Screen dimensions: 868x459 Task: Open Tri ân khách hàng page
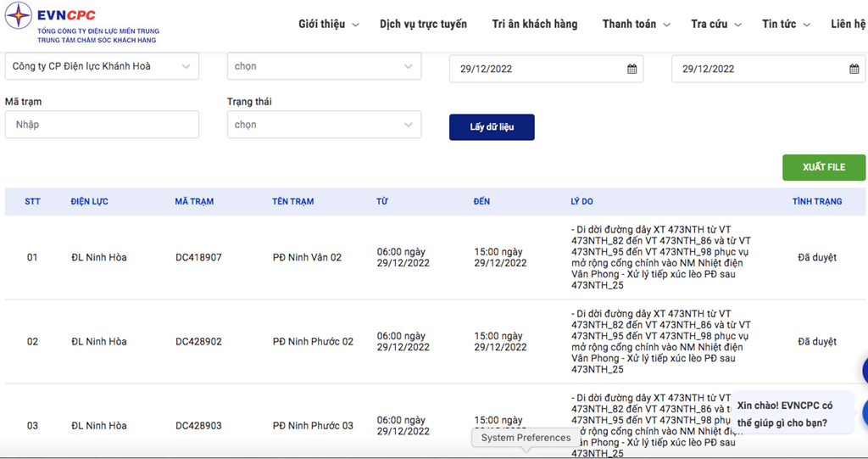(x=534, y=24)
